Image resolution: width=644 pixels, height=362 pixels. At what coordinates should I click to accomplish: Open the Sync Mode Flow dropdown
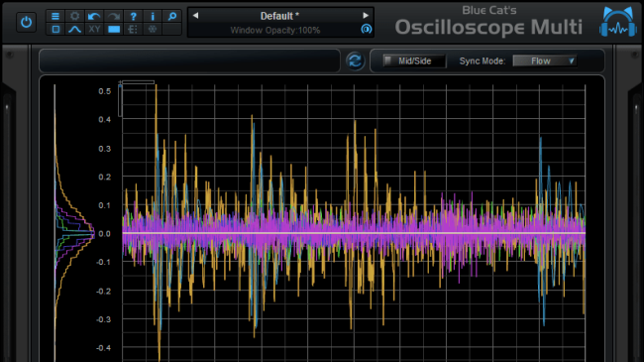tap(545, 60)
